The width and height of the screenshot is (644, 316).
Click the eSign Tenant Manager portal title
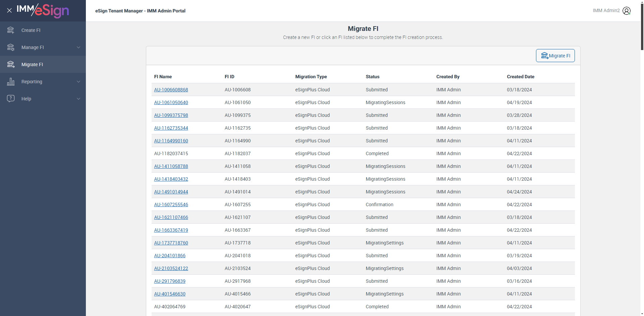tap(140, 11)
